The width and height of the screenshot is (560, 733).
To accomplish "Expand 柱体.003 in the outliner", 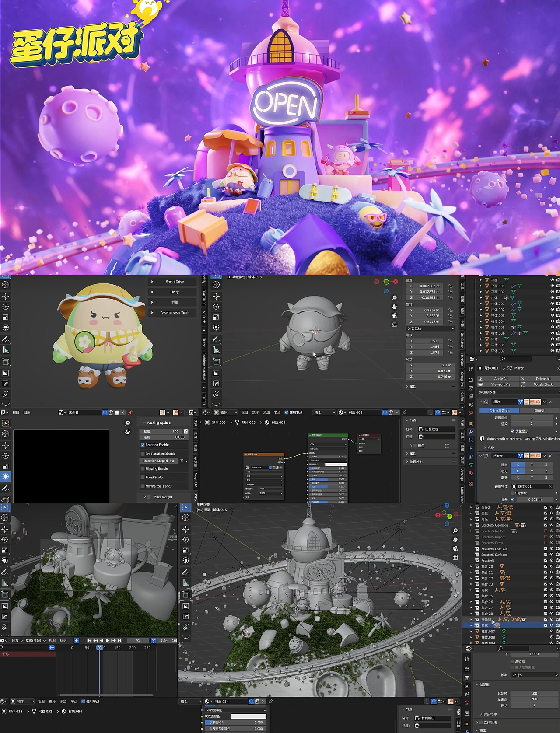I will point(481,315).
